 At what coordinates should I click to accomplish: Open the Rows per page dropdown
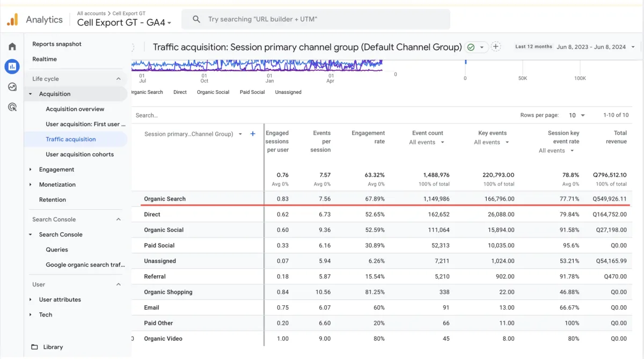(x=577, y=115)
